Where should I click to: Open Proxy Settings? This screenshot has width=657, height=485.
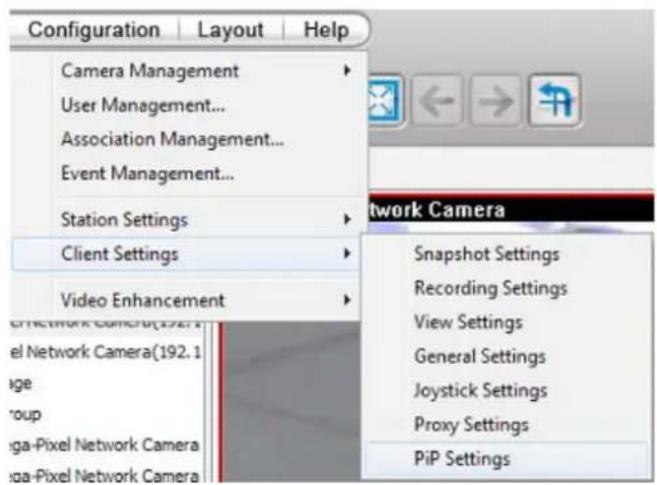click(x=507, y=425)
